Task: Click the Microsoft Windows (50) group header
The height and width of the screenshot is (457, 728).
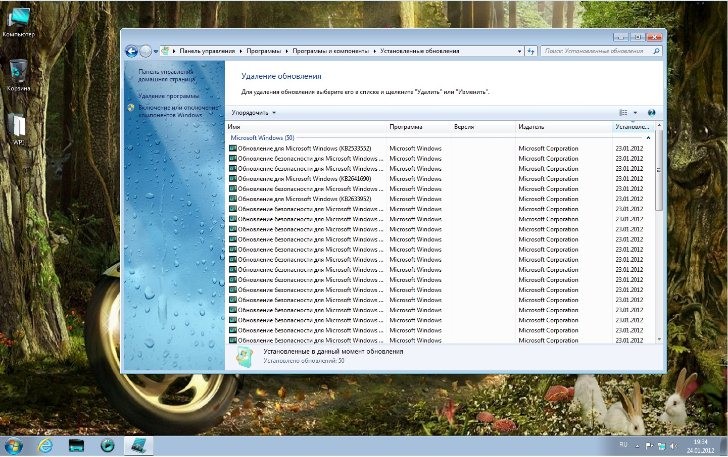Action: coord(262,138)
